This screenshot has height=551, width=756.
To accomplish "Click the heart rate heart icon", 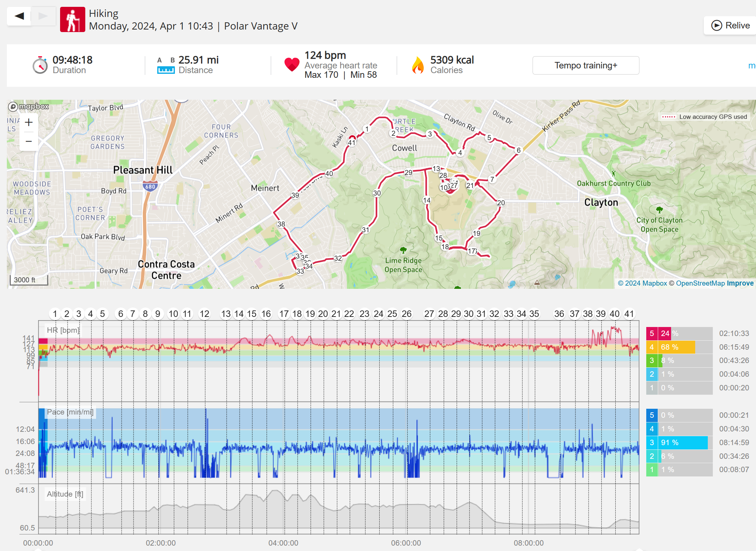I will point(291,65).
